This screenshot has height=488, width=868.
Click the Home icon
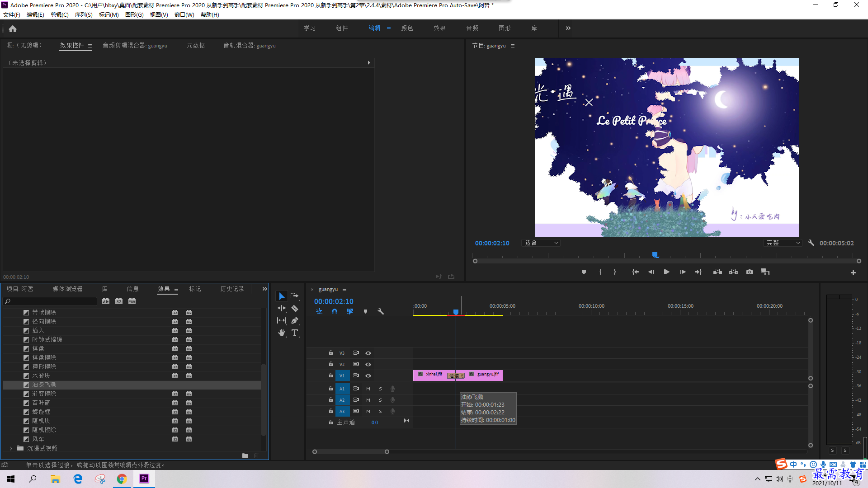point(13,28)
